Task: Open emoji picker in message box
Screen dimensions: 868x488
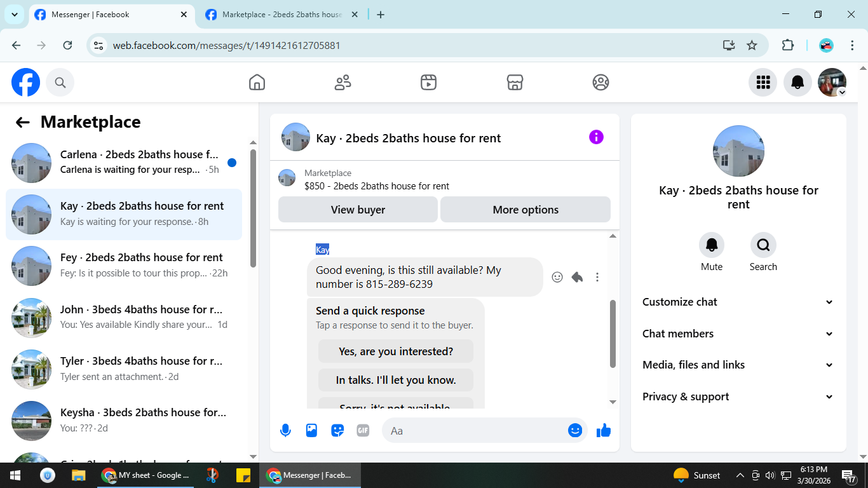Action: point(575,430)
